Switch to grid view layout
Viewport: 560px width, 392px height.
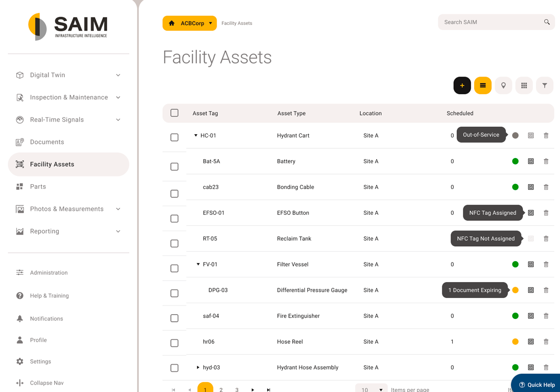coord(524,85)
